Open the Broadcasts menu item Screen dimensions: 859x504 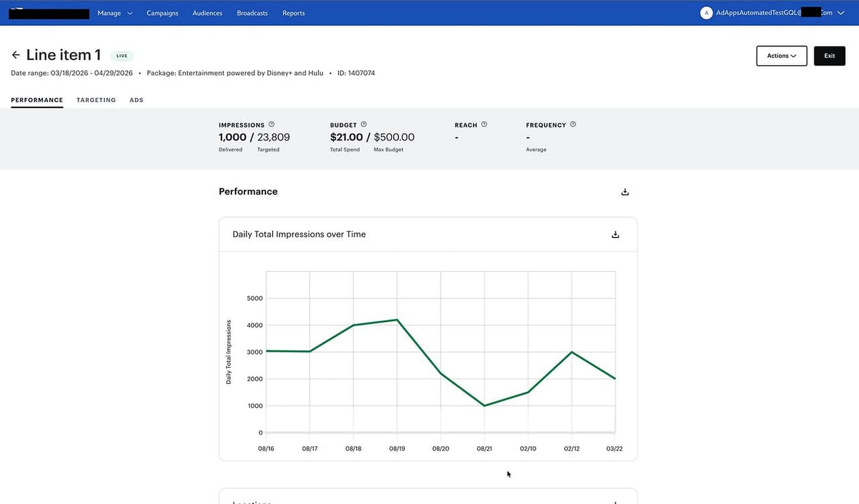(252, 13)
